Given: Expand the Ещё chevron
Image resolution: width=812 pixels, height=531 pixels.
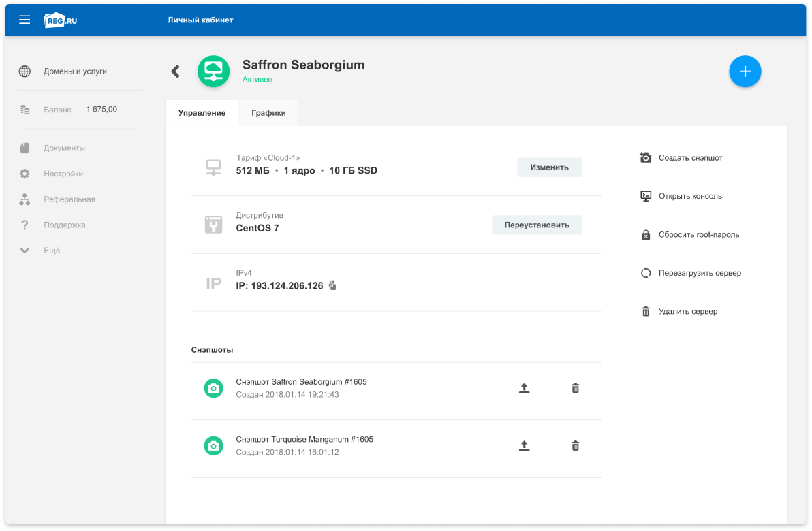Looking at the screenshot, I should click(25, 251).
